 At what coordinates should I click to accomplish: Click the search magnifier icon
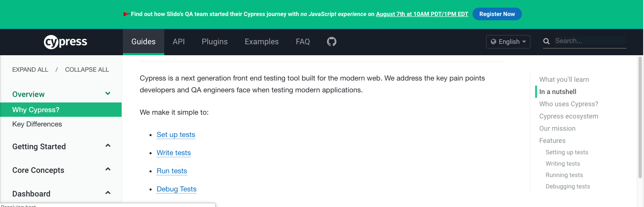click(546, 41)
